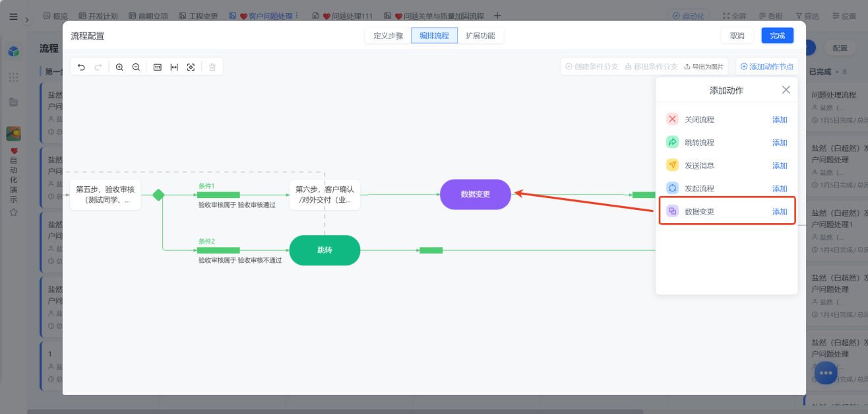868x414 pixels.
Task: Export the flow via 导出为图片
Action: tap(704, 67)
